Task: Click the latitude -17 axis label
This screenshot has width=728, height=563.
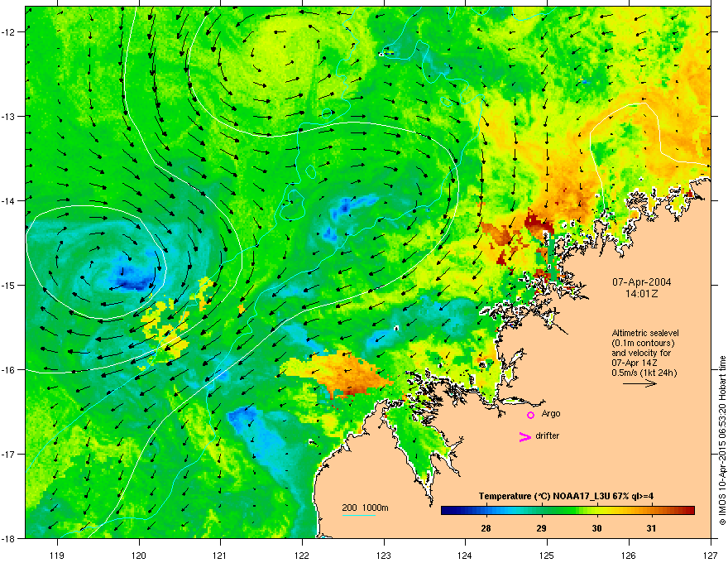Action: (9, 454)
